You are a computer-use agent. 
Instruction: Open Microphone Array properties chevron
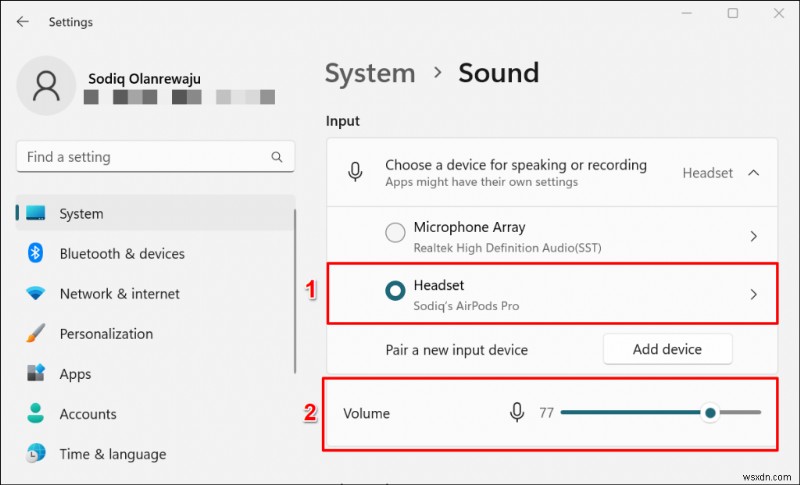(x=754, y=236)
